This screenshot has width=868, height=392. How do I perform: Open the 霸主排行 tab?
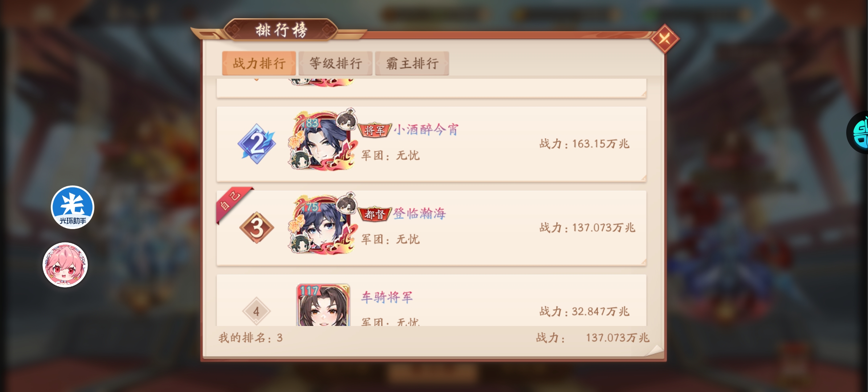[412, 64]
